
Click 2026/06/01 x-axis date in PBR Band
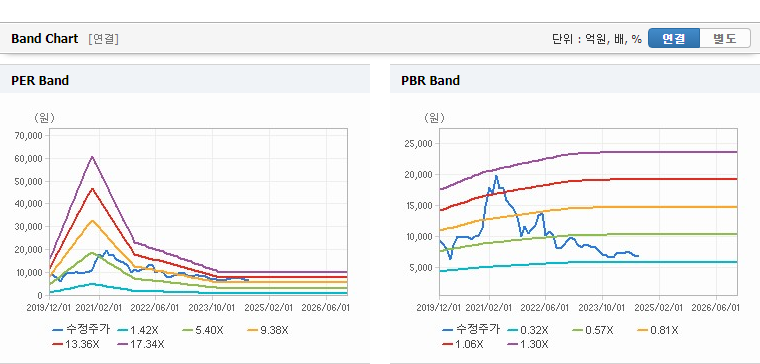coord(715,308)
